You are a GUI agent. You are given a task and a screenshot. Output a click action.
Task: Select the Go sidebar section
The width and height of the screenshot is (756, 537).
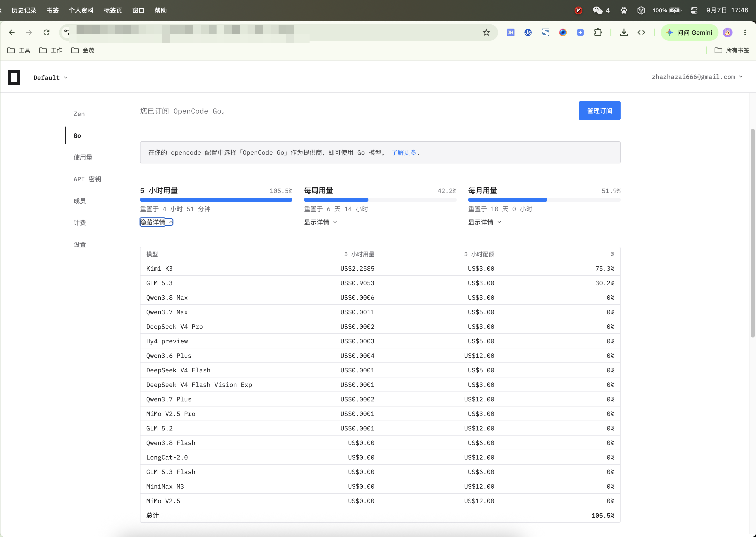coord(77,136)
